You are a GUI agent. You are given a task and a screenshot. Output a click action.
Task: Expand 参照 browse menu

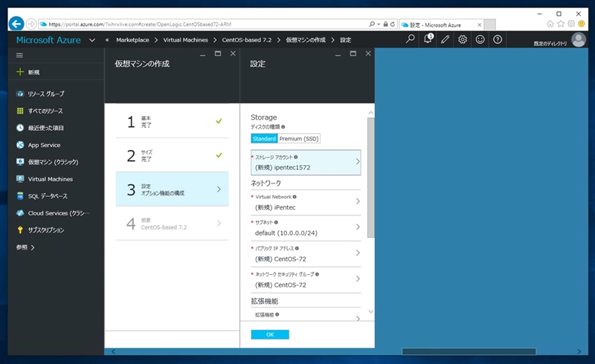[x=25, y=247]
